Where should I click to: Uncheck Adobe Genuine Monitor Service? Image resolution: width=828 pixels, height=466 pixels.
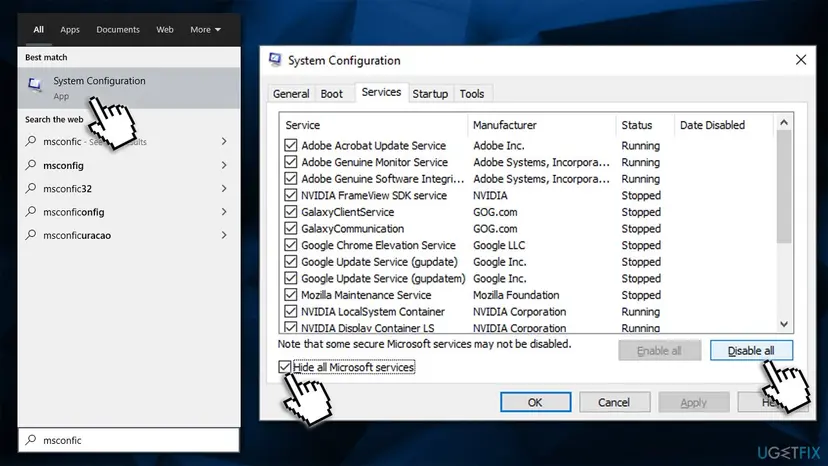click(x=290, y=162)
